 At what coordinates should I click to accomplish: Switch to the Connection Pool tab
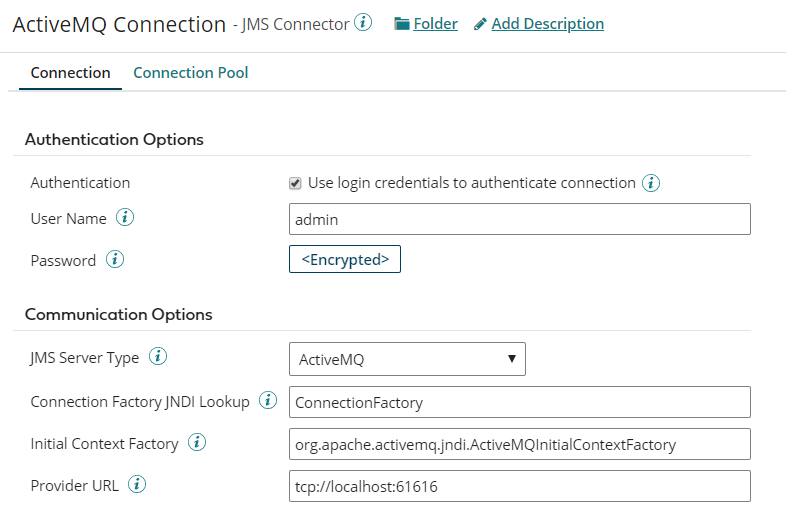(190, 73)
